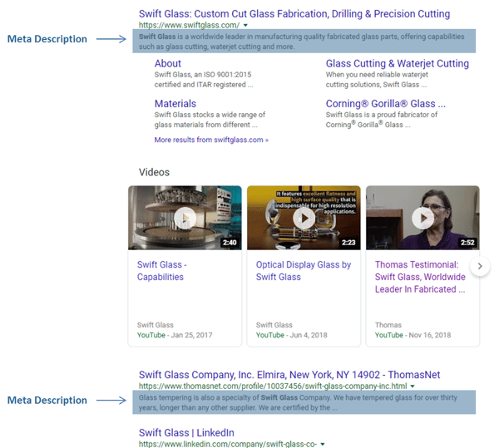Click 'Thomas' channel name under testimonial video
Screen dimensions: 499x448
pos(388,325)
